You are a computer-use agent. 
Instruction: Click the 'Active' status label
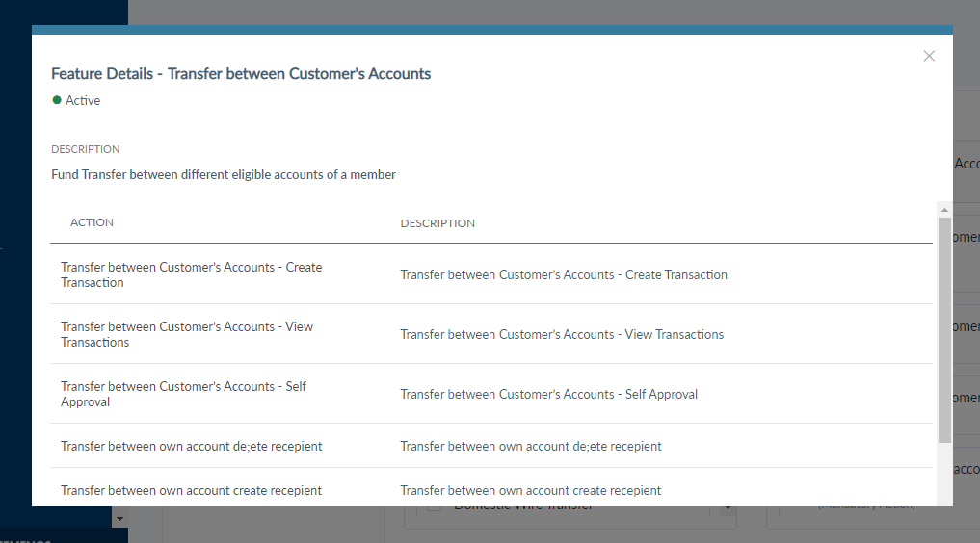click(x=83, y=100)
